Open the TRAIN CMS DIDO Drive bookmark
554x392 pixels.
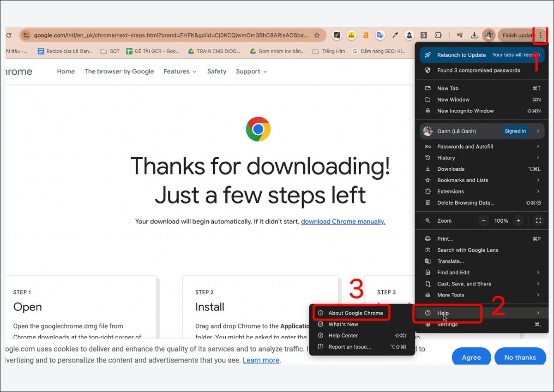(214, 51)
